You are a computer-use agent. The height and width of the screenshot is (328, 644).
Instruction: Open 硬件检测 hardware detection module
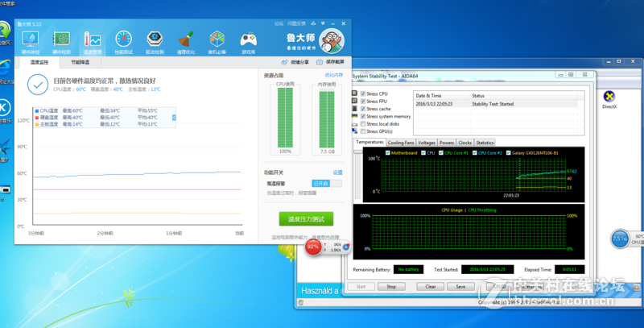62,43
